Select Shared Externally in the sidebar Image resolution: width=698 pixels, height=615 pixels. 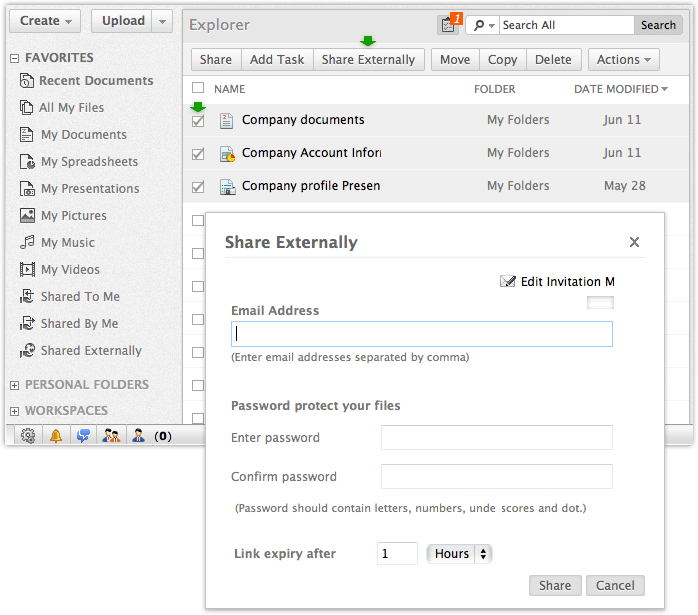tap(91, 351)
